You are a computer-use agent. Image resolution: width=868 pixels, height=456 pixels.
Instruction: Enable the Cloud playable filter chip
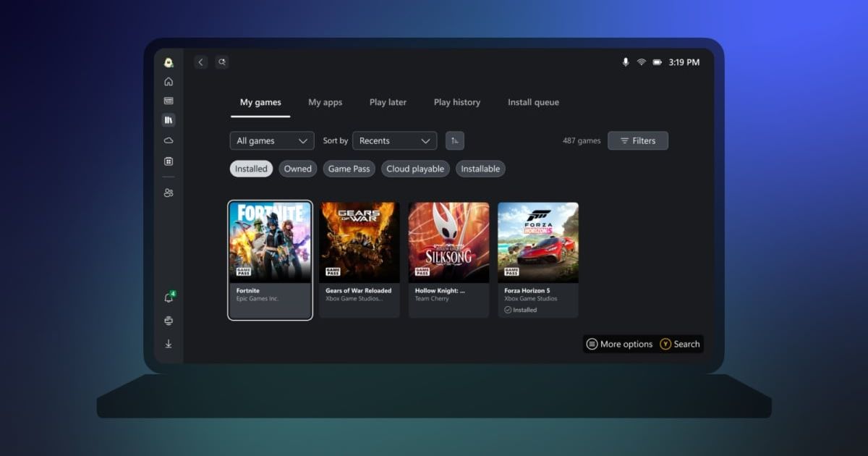pyautogui.click(x=415, y=168)
